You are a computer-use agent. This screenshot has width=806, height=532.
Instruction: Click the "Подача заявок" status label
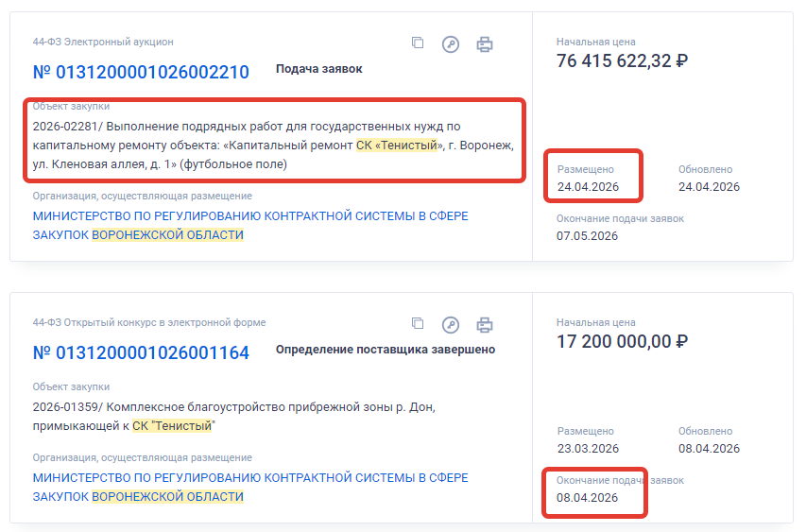point(318,69)
